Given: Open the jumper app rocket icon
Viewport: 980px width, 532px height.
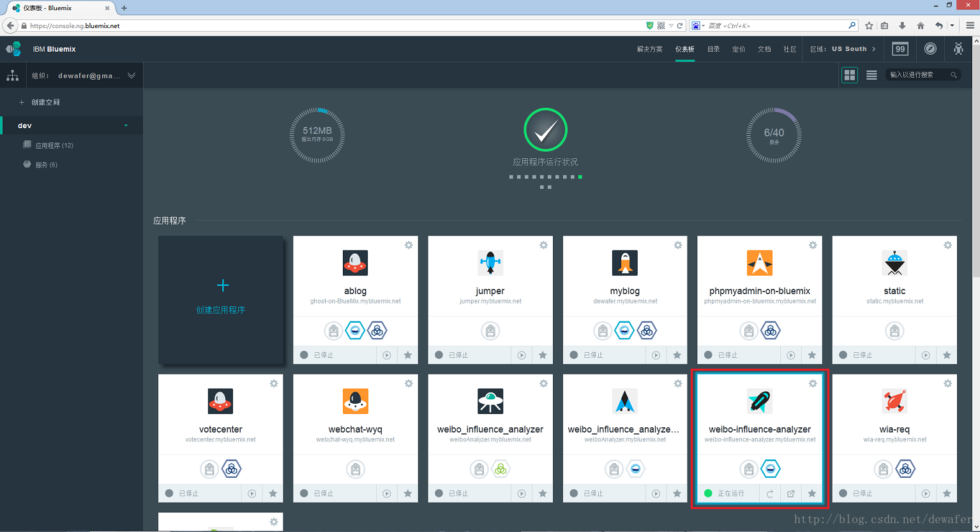Looking at the screenshot, I should (x=490, y=263).
